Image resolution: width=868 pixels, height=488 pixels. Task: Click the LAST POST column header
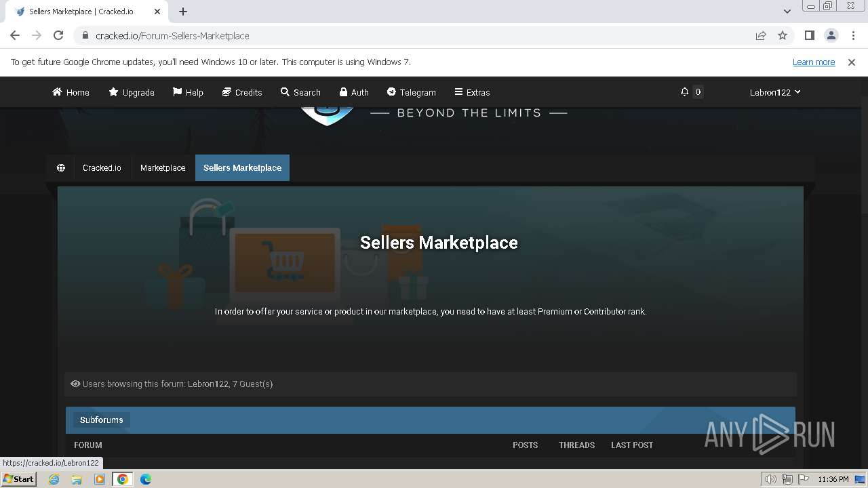point(632,445)
